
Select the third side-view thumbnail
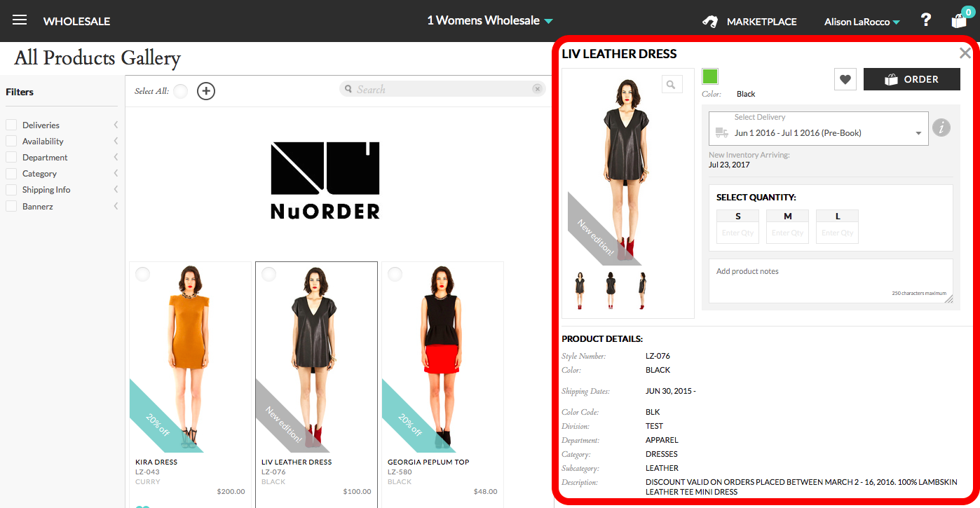(x=642, y=290)
